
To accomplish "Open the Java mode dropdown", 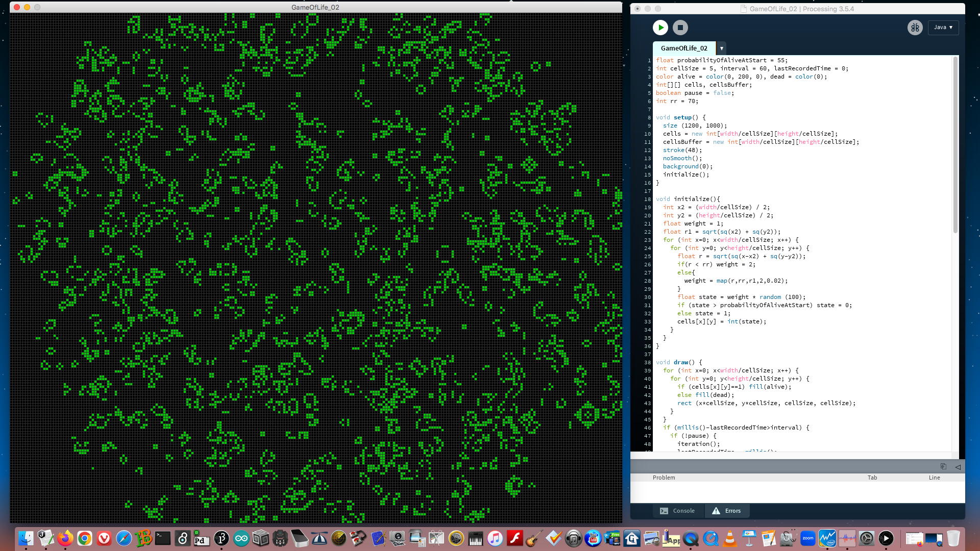I will pyautogui.click(x=943, y=28).
